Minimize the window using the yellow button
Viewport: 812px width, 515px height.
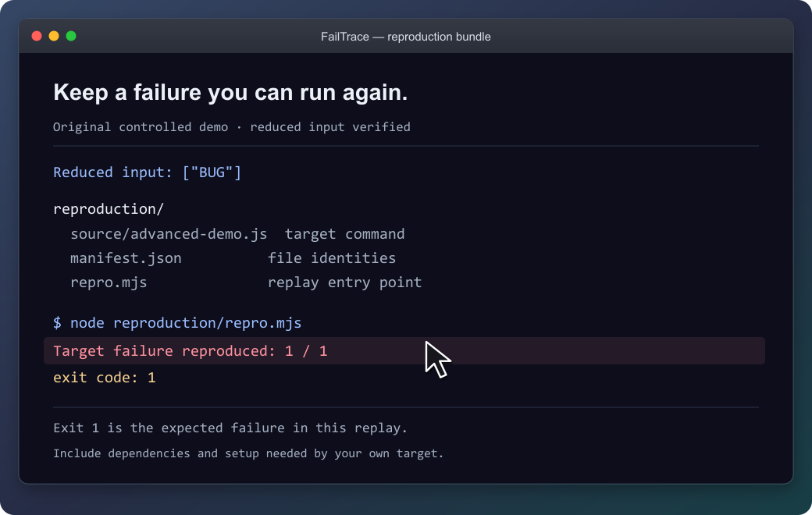point(54,36)
